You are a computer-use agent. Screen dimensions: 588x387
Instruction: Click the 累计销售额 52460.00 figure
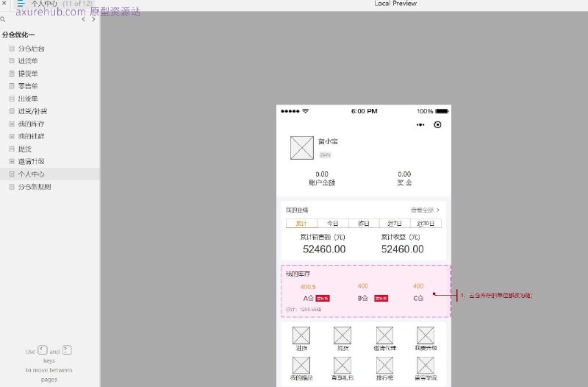tap(324, 249)
